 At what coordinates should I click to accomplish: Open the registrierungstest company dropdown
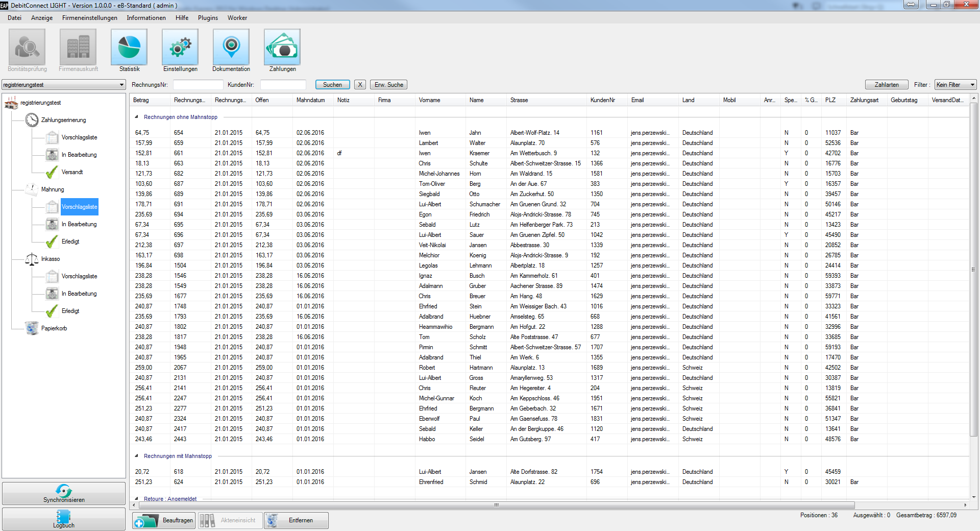(64, 85)
